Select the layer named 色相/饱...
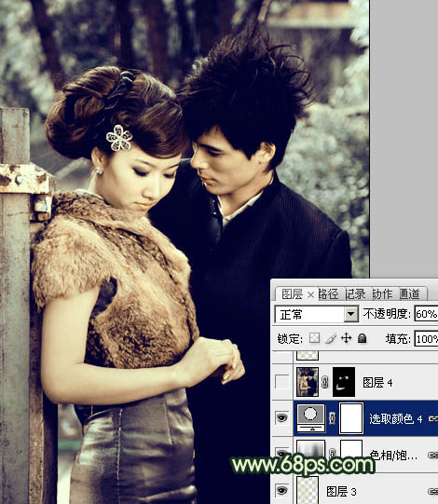Screen dimensions: 438x504 pos(393,455)
